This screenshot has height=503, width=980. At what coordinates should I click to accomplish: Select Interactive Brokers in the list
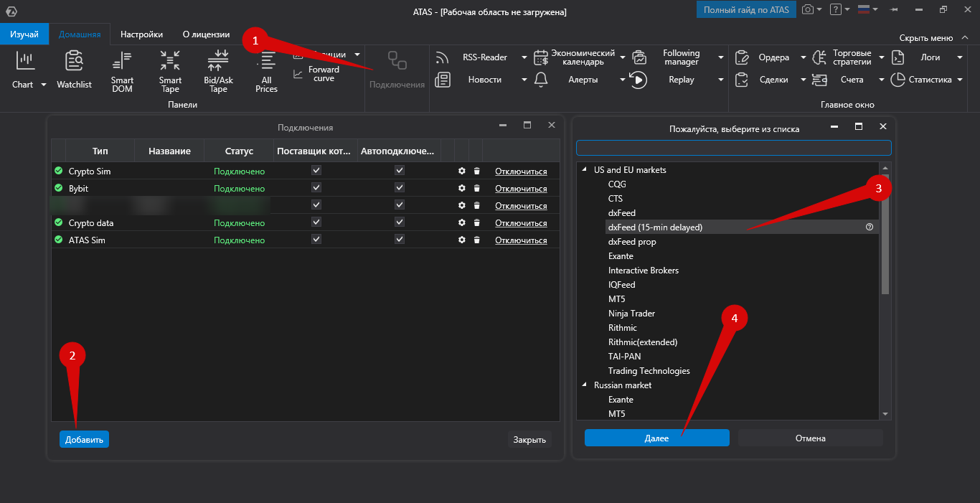(x=644, y=271)
